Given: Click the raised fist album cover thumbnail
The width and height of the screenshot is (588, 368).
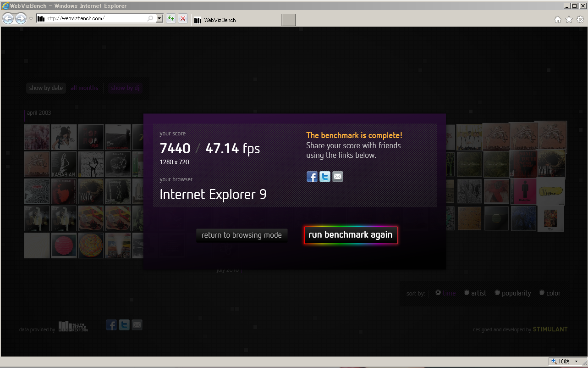Looking at the screenshot, I should pos(91,164).
